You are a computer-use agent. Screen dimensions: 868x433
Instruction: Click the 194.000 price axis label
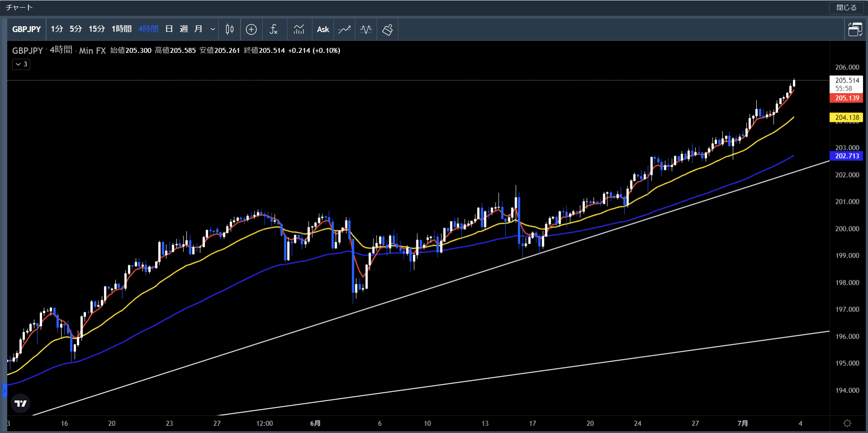[x=847, y=391]
